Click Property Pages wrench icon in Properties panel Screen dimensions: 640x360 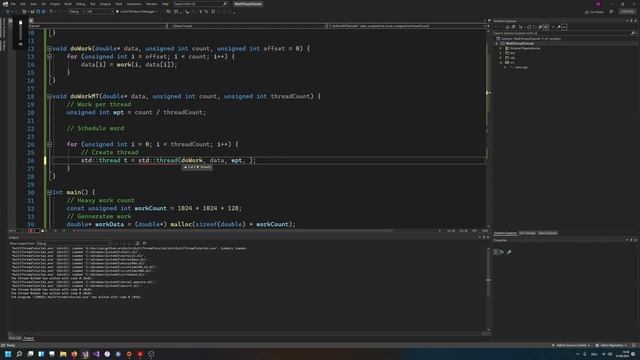click(x=509, y=252)
